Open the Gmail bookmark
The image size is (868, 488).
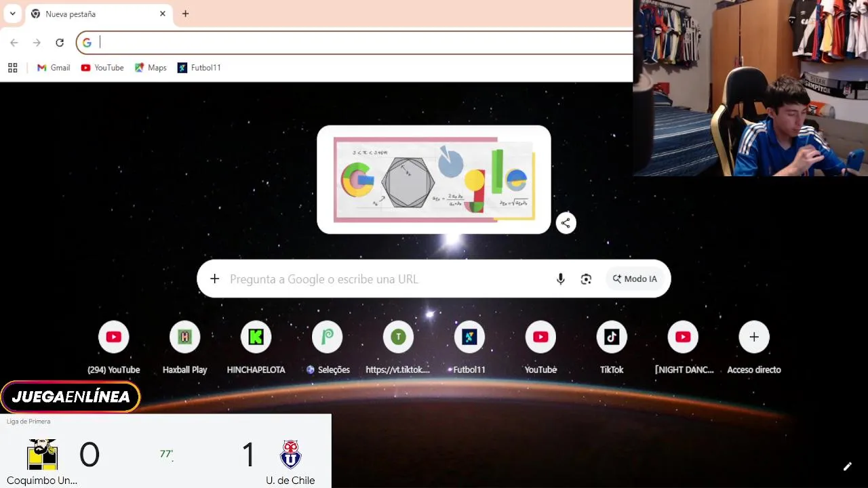tap(54, 68)
